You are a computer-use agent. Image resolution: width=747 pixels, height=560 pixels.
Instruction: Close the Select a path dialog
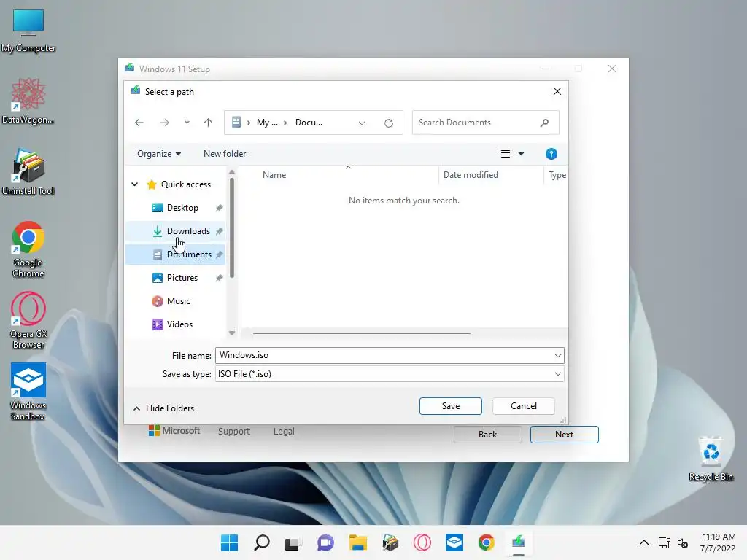(x=557, y=91)
